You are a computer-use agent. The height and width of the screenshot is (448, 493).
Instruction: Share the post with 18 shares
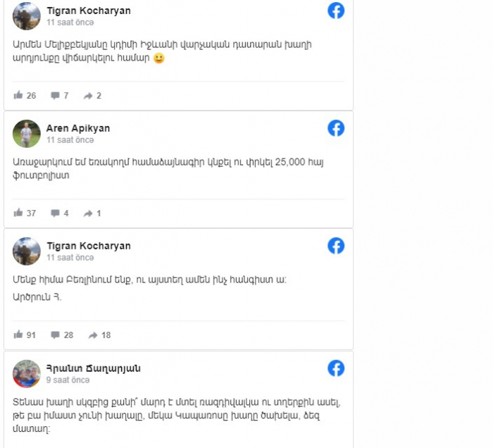[x=93, y=335]
